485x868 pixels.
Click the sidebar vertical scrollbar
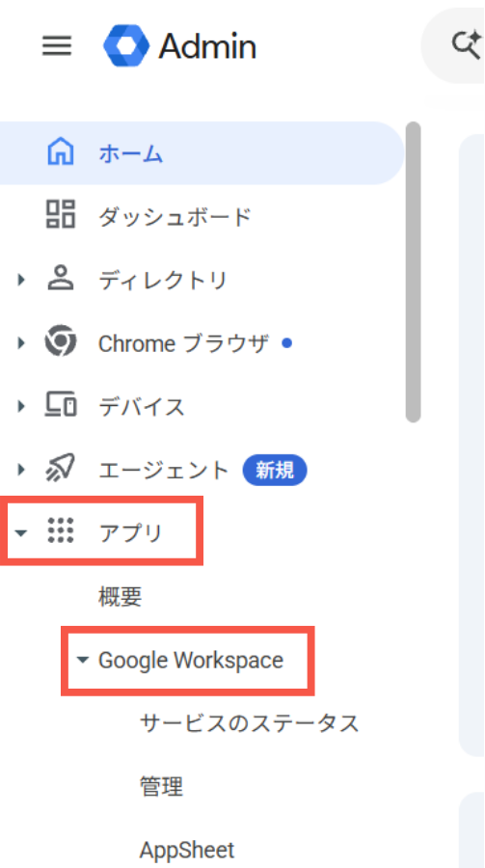click(413, 272)
